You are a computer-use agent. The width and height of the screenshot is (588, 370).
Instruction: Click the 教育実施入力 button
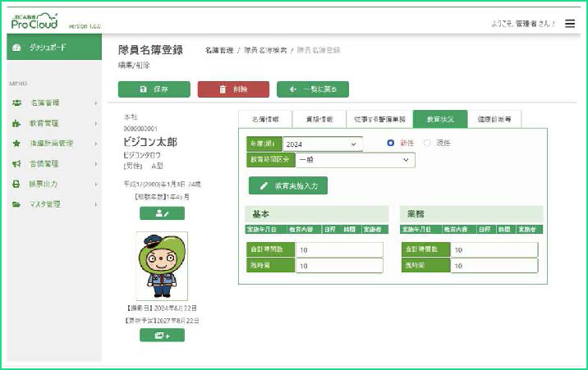click(288, 185)
